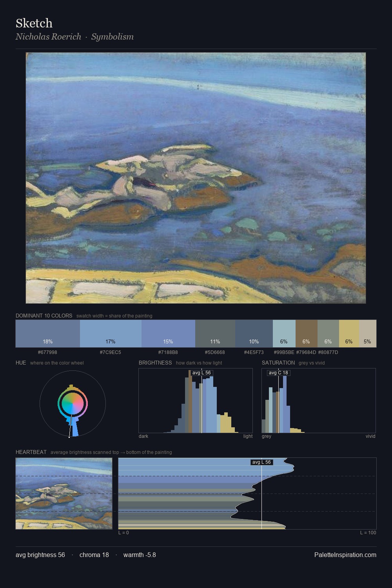Screen dimensions: 392x588
Task: Click the 'HUE' section heading
Action: (21, 363)
